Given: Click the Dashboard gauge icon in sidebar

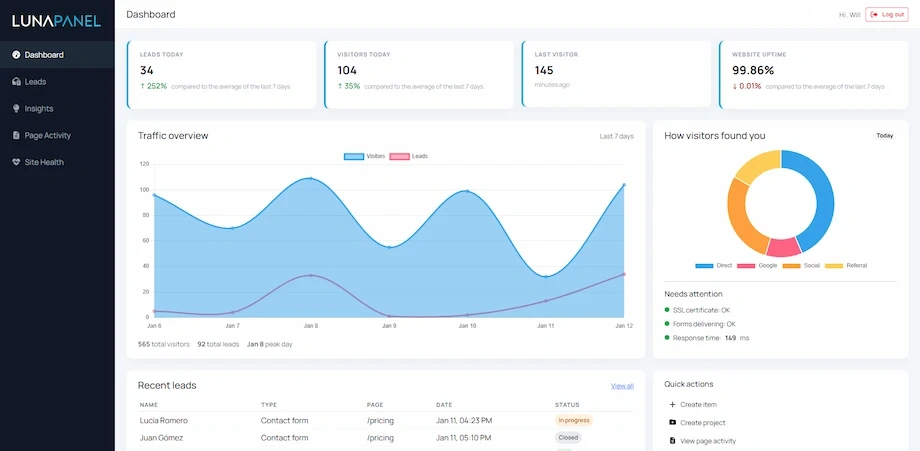Looking at the screenshot, I should pyautogui.click(x=16, y=55).
